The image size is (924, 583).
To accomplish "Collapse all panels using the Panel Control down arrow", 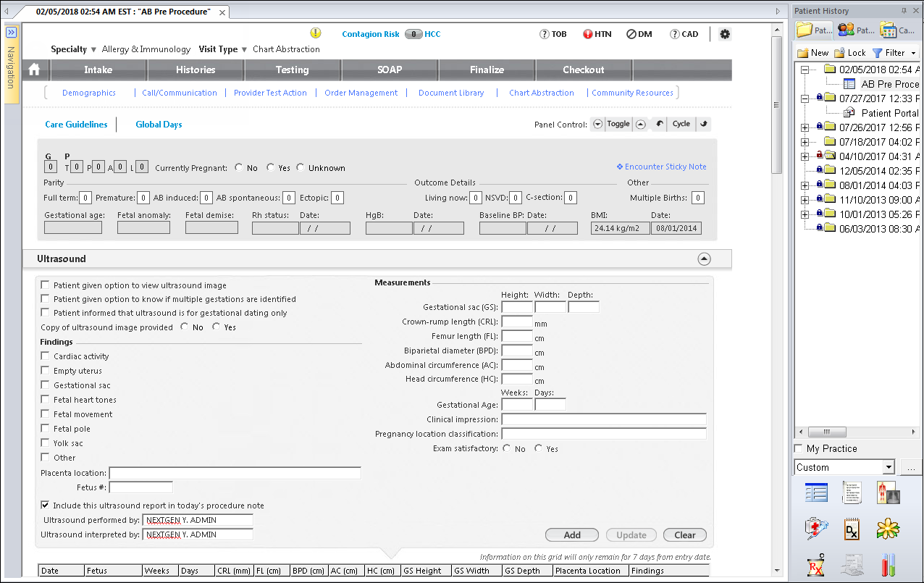I will point(597,124).
